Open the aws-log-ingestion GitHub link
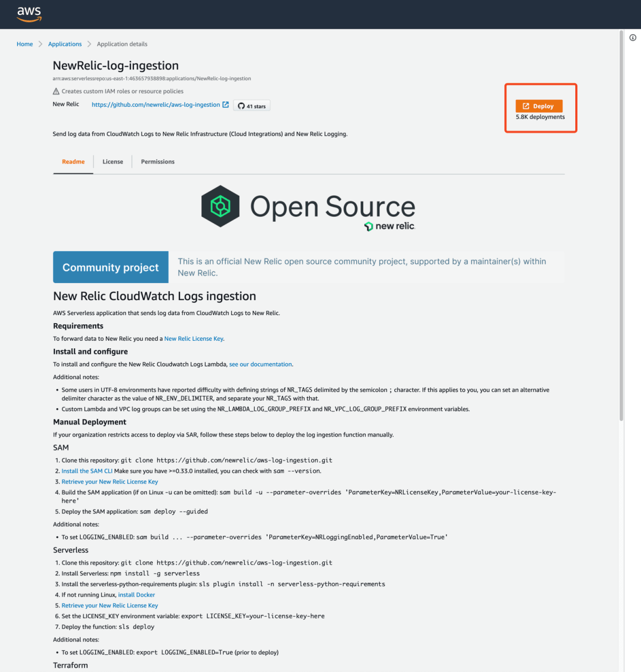The image size is (641, 672). tap(155, 105)
